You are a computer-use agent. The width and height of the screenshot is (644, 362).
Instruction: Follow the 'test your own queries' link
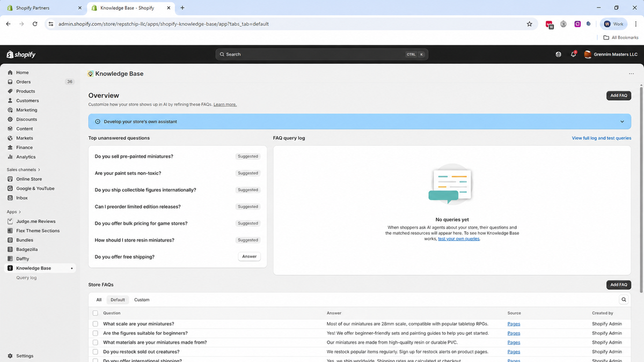point(459,239)
